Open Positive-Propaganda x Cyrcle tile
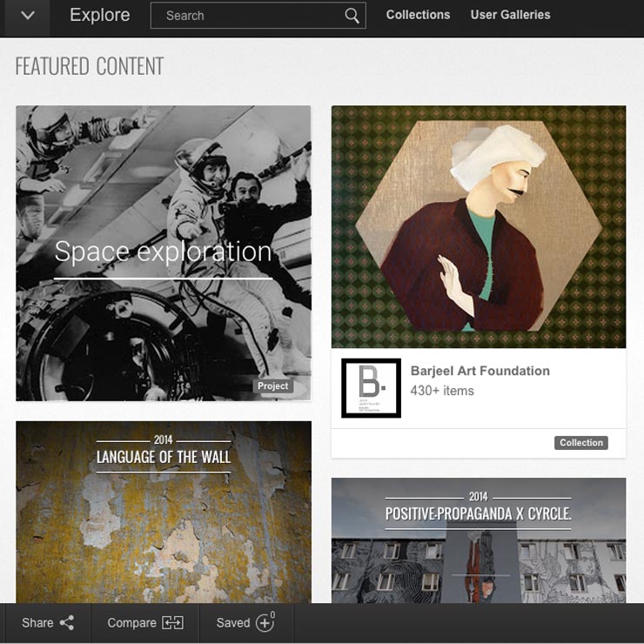 (x=479, y=540)
